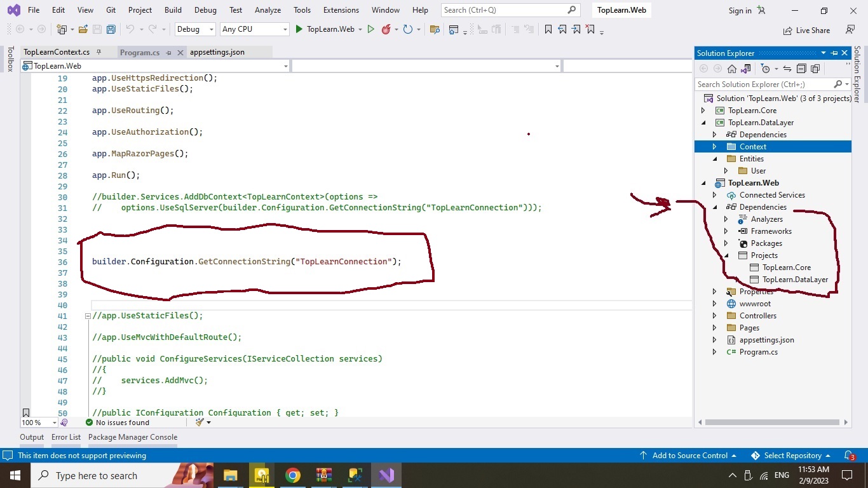Toggle pin on Program.cs tab

(168, 53)
